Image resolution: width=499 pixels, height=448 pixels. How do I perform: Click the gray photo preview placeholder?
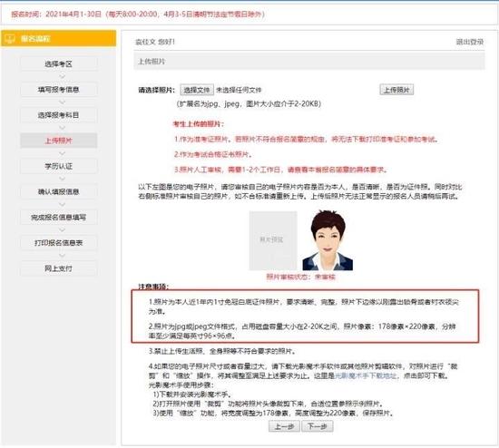click(x=273, y=240)
